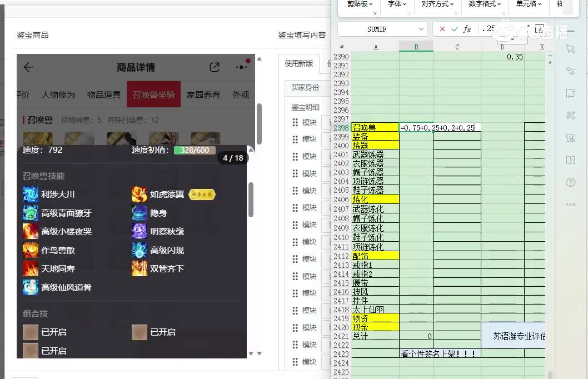Click the share icon beside 商品详情 title

coord(215,67)
